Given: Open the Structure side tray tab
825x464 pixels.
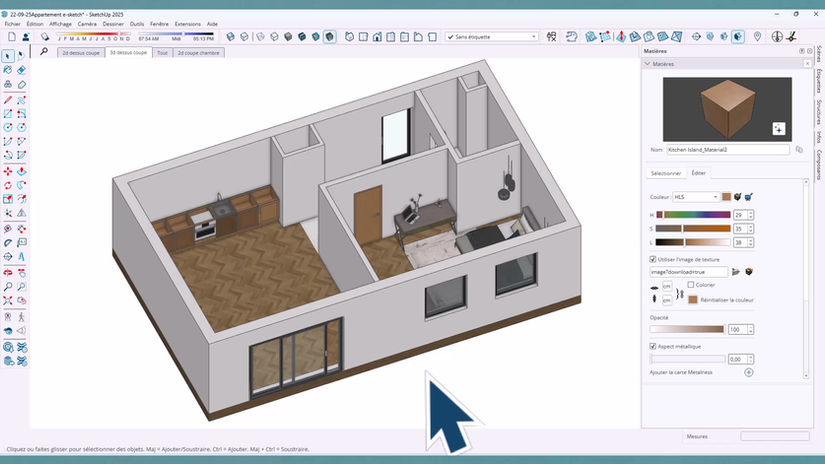Looking at the screenshot, I should coord(819,112).
